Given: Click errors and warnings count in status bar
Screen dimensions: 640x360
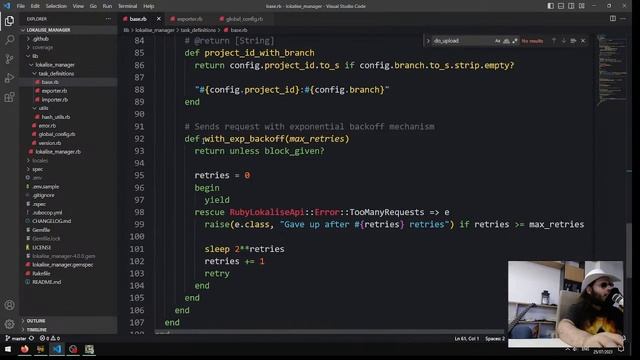Looking at the screenshot, I should pyautogui.click(x=49, y=338).
